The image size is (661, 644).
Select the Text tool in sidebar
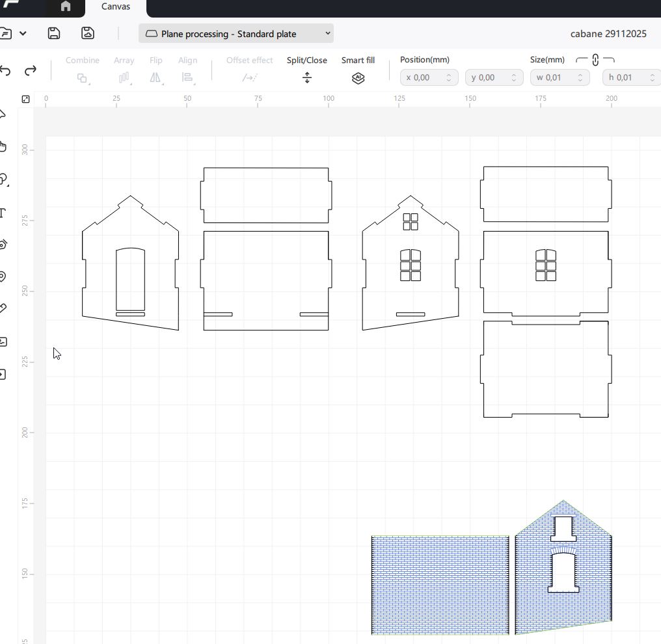3,213
